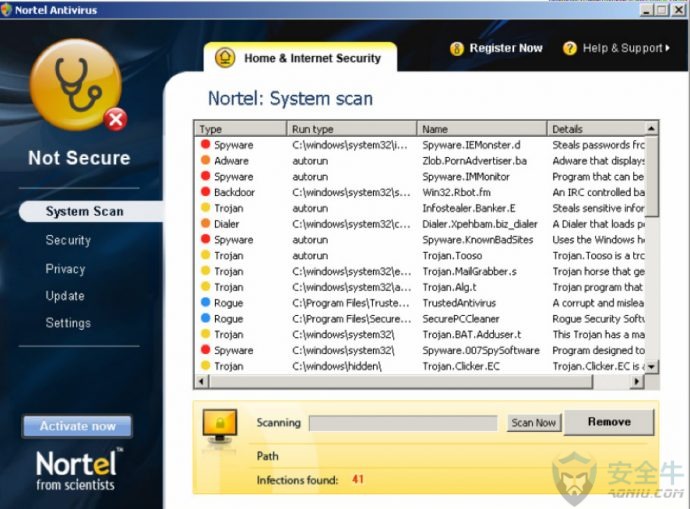
Task: Click the locked monitor icon beside Scanning
Action: pos(220,426)
